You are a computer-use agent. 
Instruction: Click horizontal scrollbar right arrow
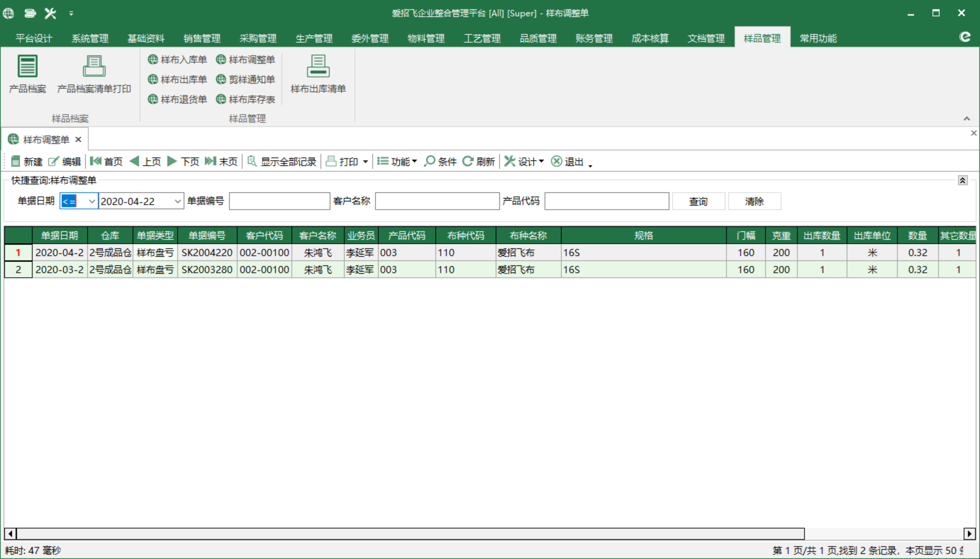(969, 533)
